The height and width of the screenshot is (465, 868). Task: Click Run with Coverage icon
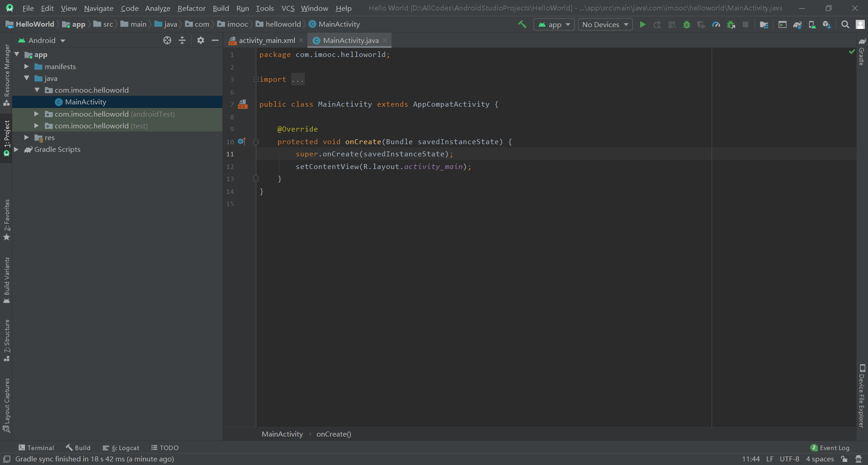pos(701,24)
